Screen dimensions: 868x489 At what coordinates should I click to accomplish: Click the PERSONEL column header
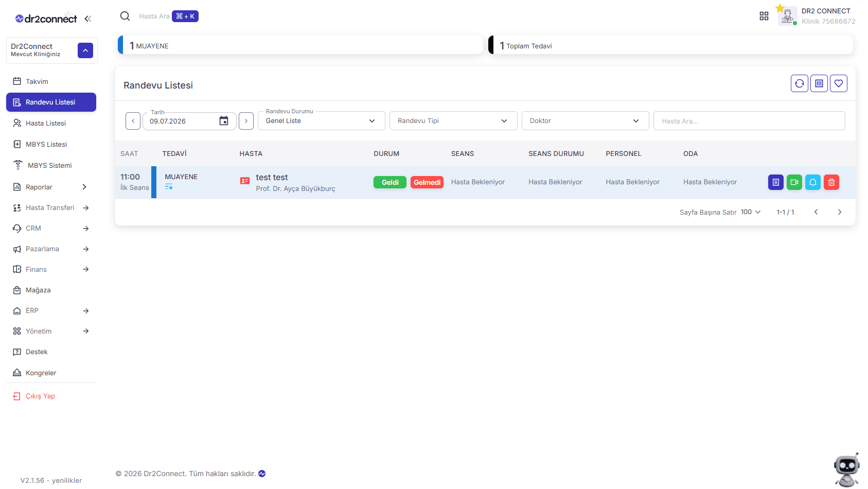[624, 153]
